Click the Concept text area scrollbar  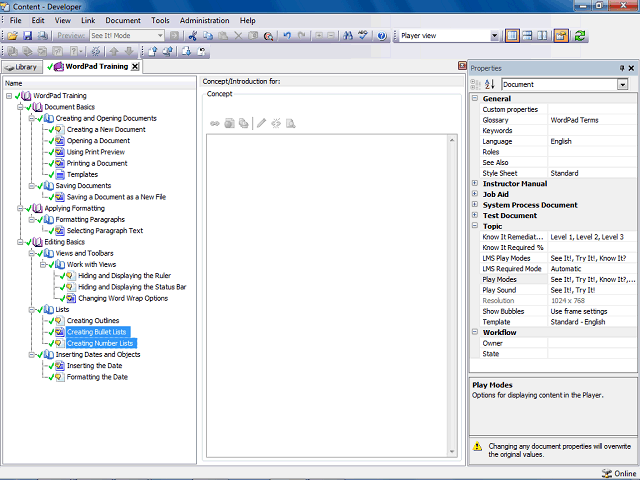[x=452, y=296]
